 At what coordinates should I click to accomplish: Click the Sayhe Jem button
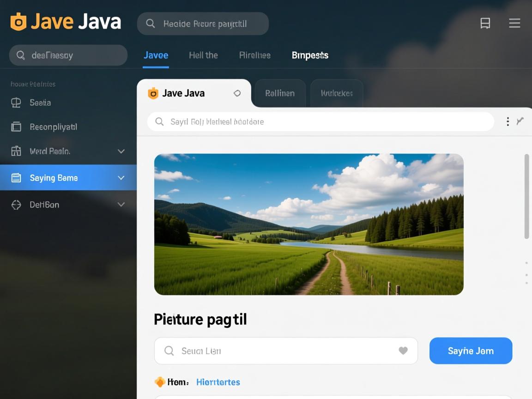(x=471, y=351)
